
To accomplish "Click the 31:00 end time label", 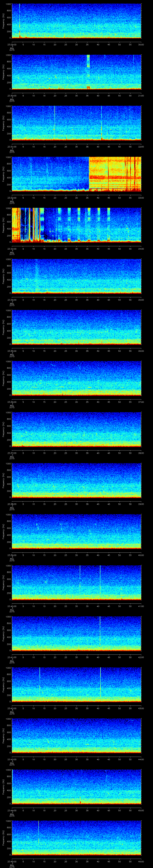I will click(x=141, y=96).
